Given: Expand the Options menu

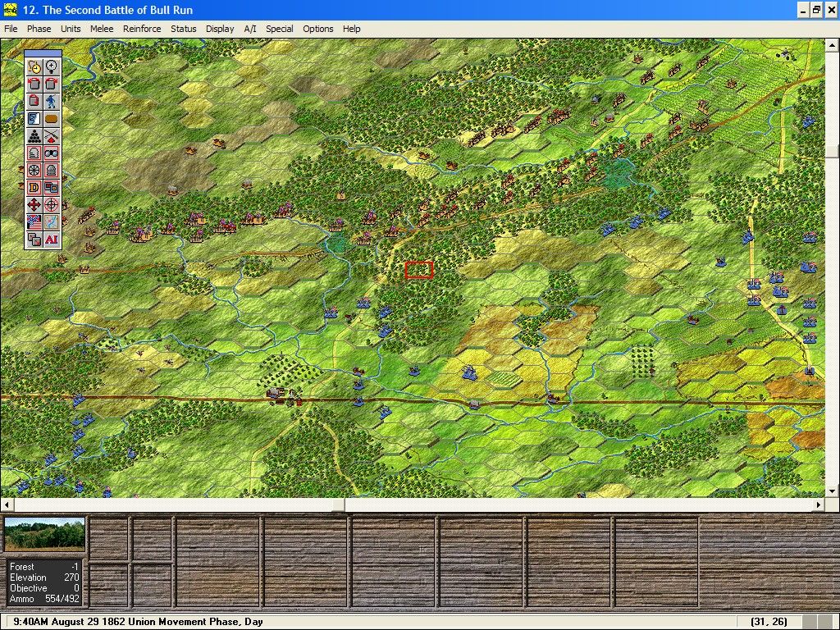Looking at the screenshot, I should coord(318,29).
